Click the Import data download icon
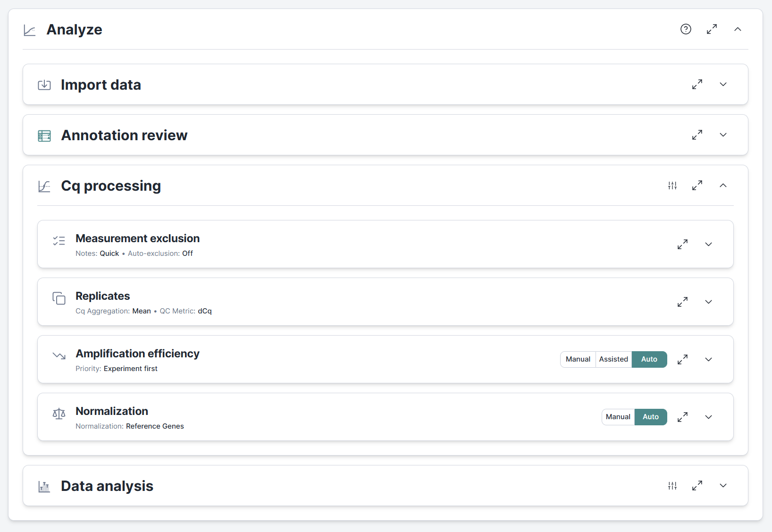Viewport: 772px width, 532px height. coord(44,85)
